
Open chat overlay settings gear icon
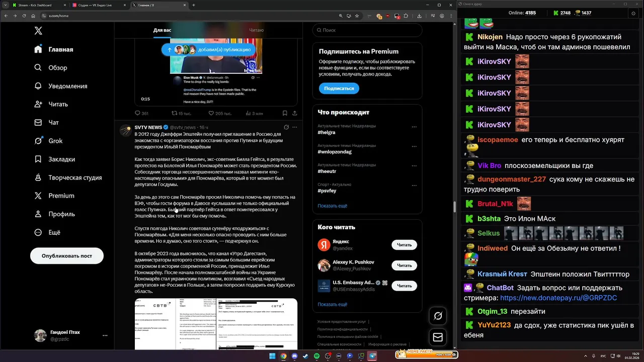[x=633, y=13]
